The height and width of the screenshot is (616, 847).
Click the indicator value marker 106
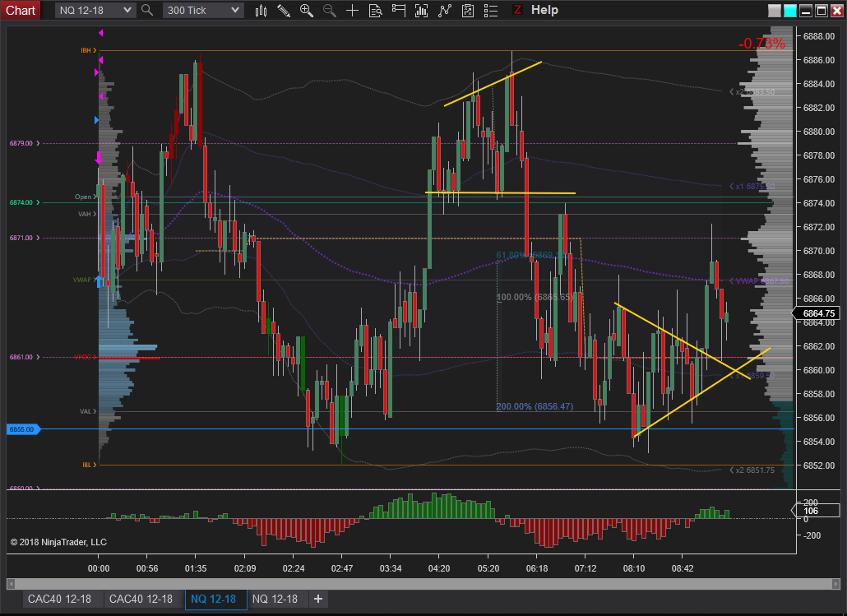click(x=815, y=511)
